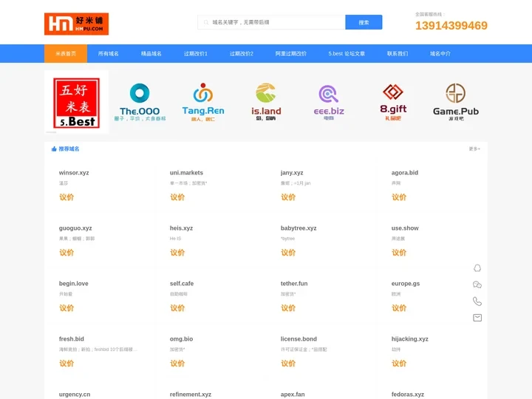Open the jany.xyz domain link
Viewport: 532px width, 399px height.
click(292, 173)
